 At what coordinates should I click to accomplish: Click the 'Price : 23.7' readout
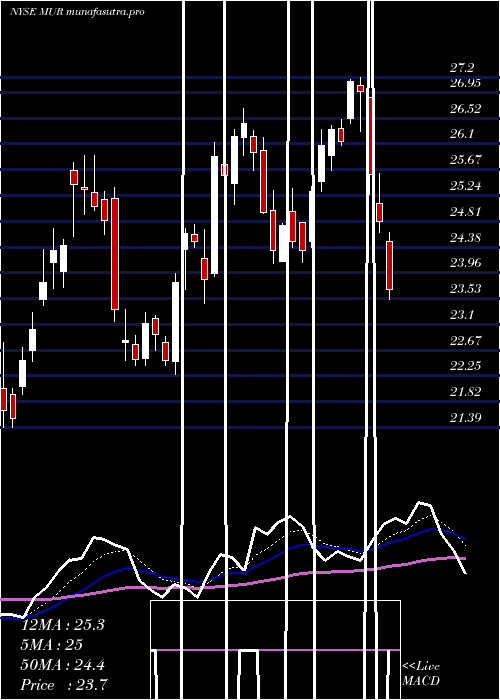[x=63, y=684]
